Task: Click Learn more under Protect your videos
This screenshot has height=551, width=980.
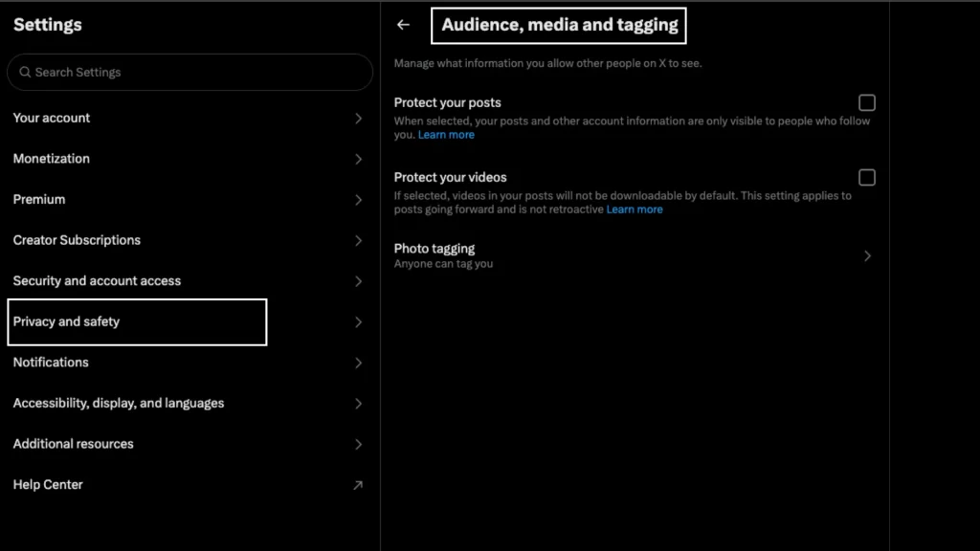Action: (x=634, y=209)
